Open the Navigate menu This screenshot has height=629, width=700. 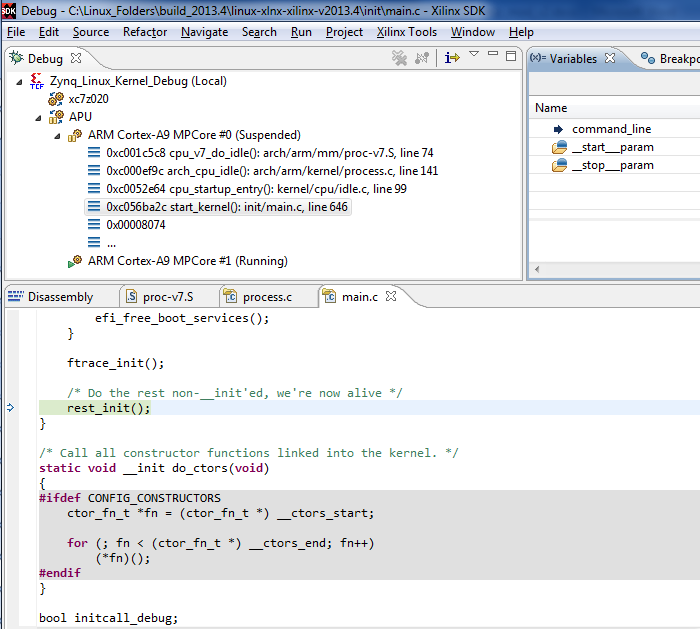click(204, 32)
